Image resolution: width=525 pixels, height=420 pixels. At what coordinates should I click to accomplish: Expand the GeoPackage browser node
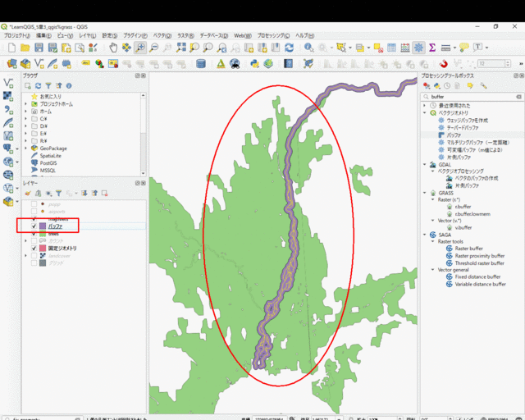pyautogui.click(x=25, y=148)
